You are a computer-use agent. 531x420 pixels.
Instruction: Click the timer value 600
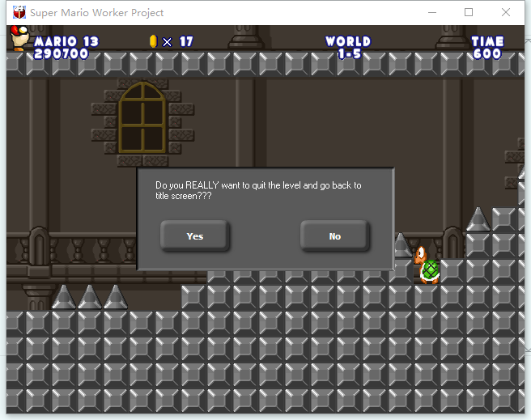(486, 53)
